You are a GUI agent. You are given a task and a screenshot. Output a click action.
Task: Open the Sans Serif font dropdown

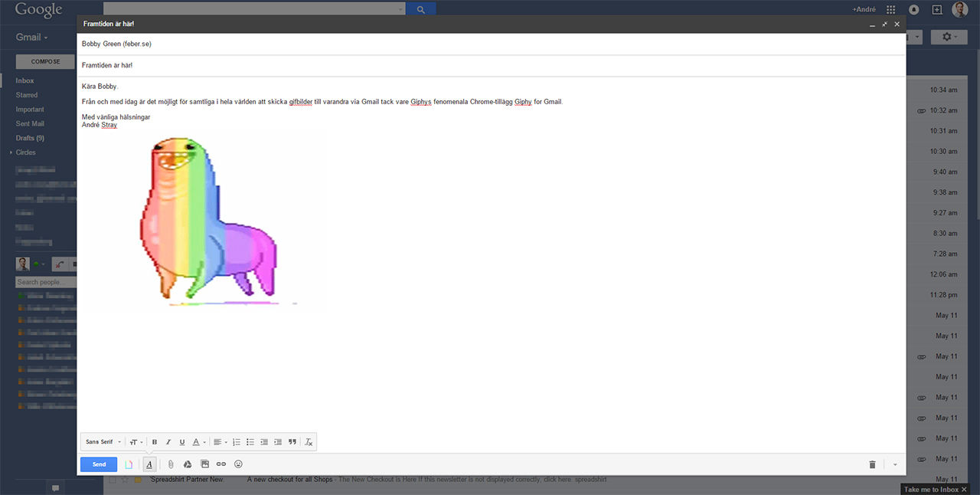(x=103, y=442)
